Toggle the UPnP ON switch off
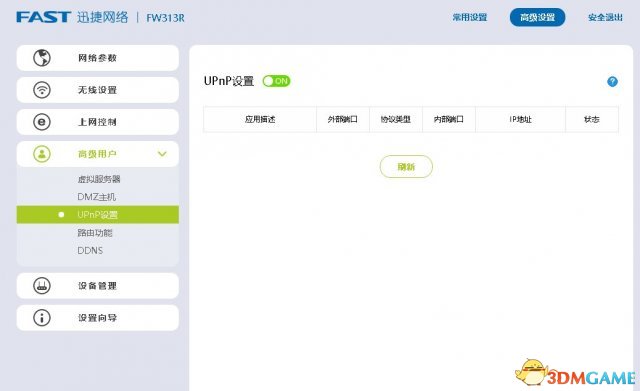This screenshot has height=391, width=640. (276, 81)
